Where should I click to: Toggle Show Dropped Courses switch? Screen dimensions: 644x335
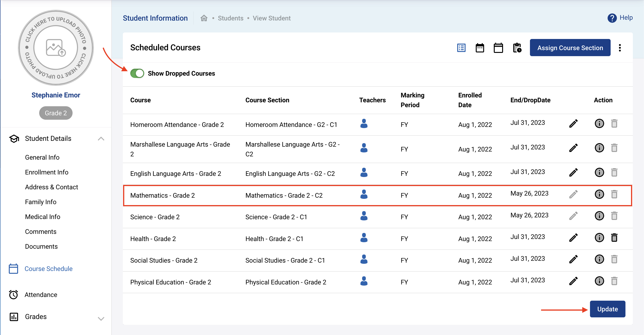pyautogui.click(x=137, y=73)
